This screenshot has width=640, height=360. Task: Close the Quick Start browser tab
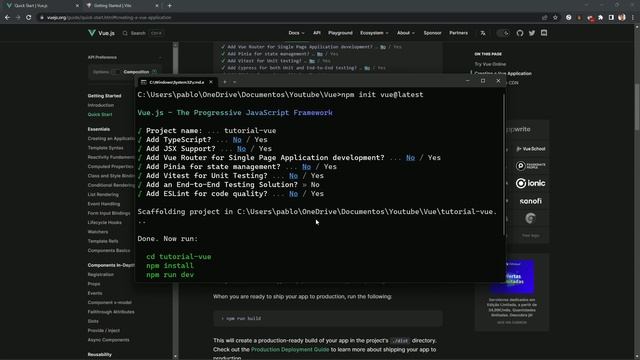tap(77, 6)
